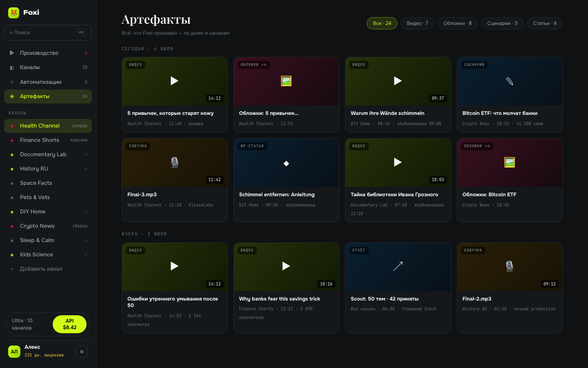
Task: Click picture icon on Обложки: Bitcoin ETF card
Action: point(510,162)
